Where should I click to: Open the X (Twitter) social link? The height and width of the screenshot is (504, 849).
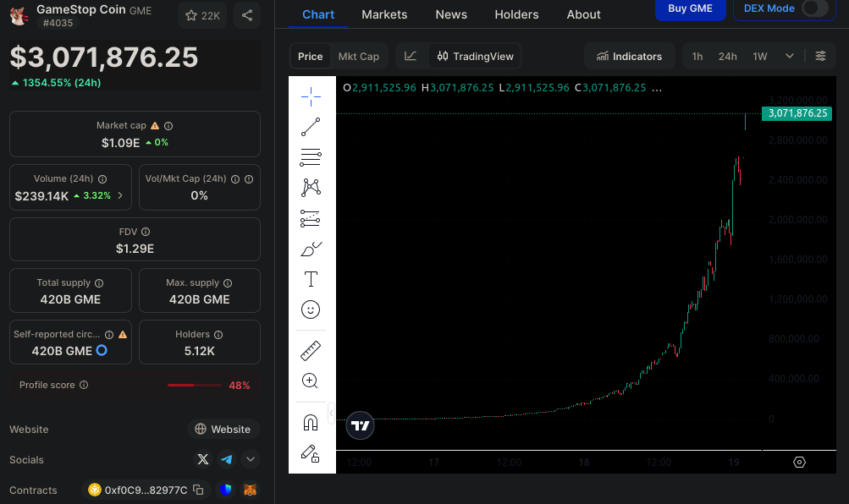pyautogui.click(x=203, y=459)
